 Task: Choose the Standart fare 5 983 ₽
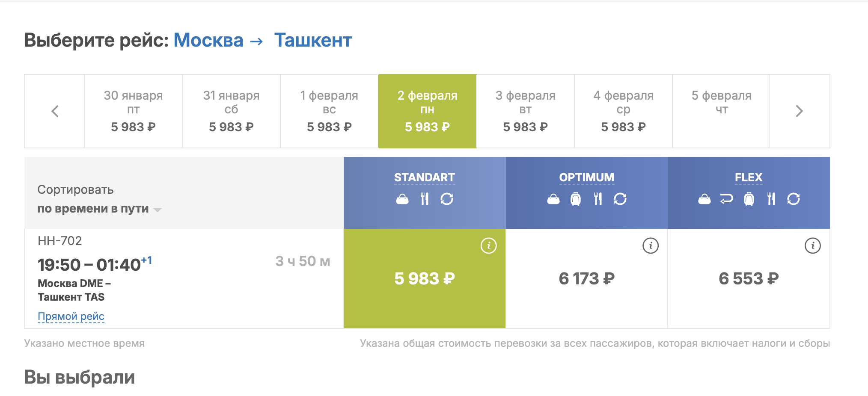pos(425,279)
